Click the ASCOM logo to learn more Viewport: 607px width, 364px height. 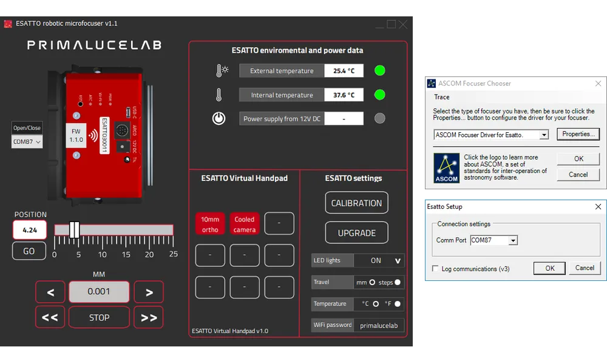446,168
